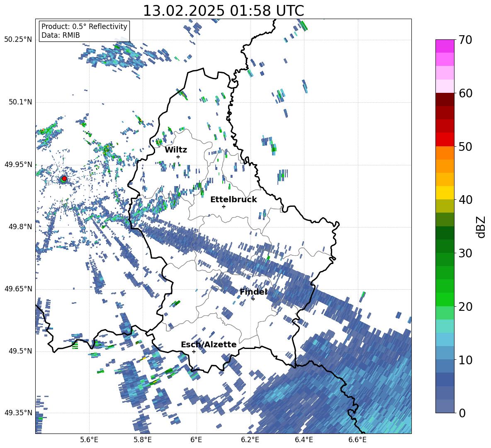Click the 5.8°E longitude label
This screenshot has height=448, width=491.
(143, 440)
